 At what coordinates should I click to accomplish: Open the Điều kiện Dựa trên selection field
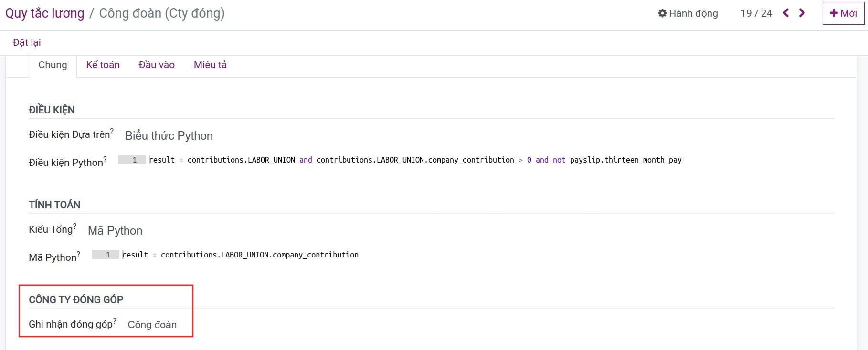tap(169, 136)
